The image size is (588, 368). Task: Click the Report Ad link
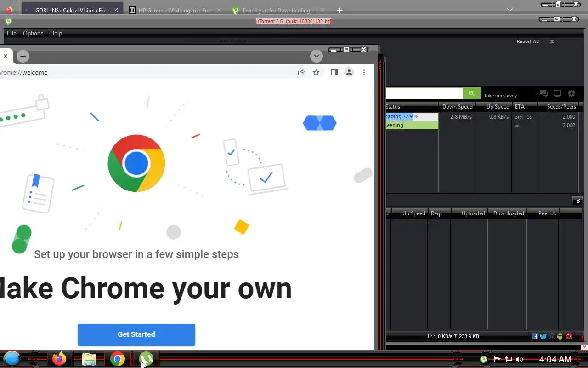click(528, 41)
